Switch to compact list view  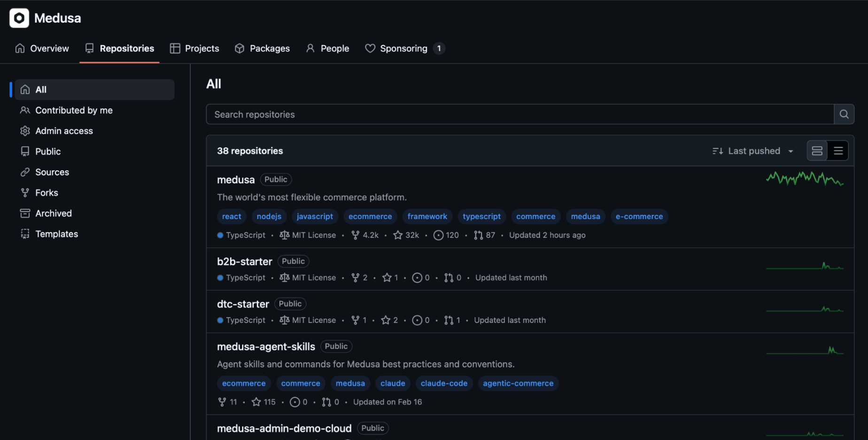pos(838,151)
